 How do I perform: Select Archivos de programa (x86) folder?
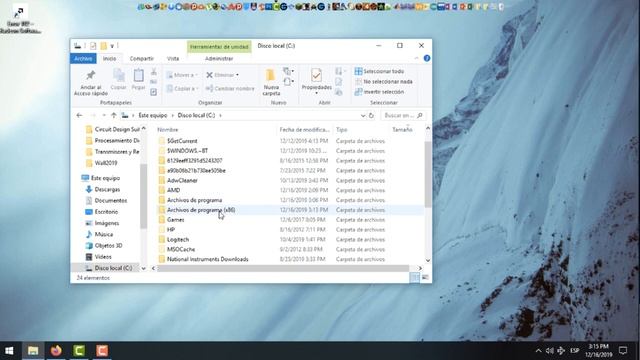[201, 210]
